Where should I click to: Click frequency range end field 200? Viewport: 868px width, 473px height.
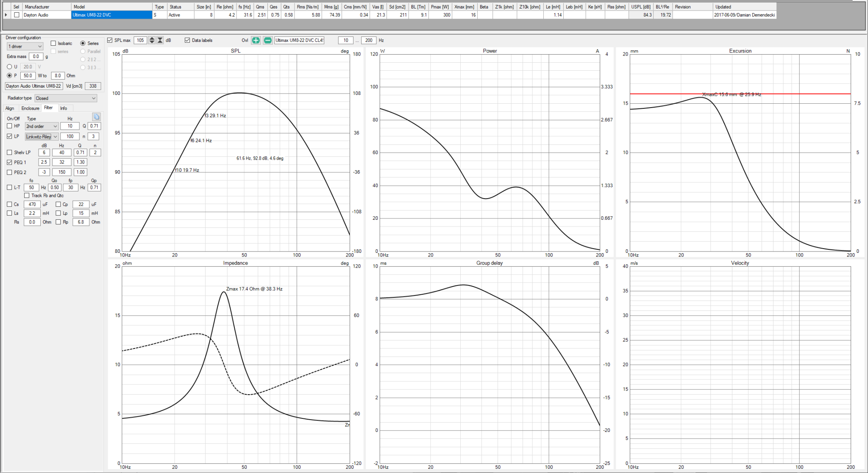click(369, 40)
